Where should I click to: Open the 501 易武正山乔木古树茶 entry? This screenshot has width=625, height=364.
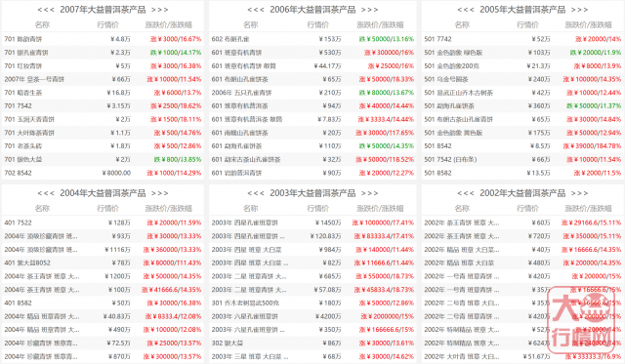point(458,93)
